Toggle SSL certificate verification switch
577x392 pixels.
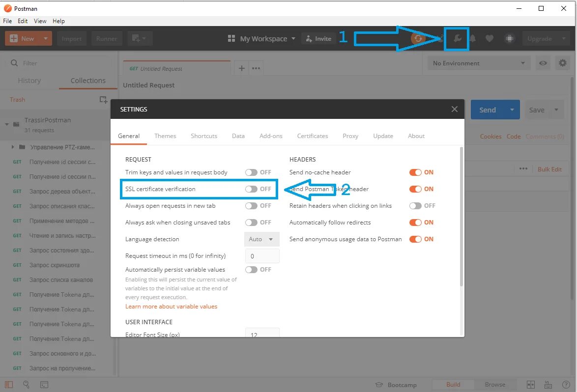pyautogui.click(x=251, y=189)
